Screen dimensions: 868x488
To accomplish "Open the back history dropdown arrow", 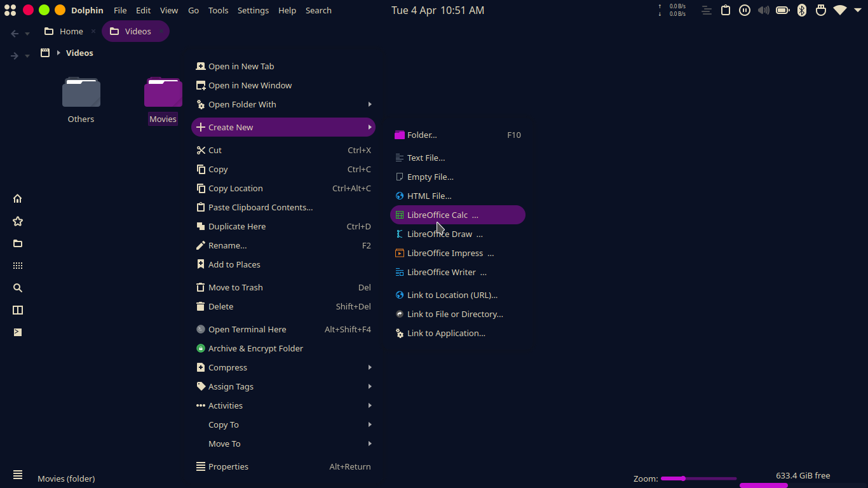I will [x=27, y=34].
